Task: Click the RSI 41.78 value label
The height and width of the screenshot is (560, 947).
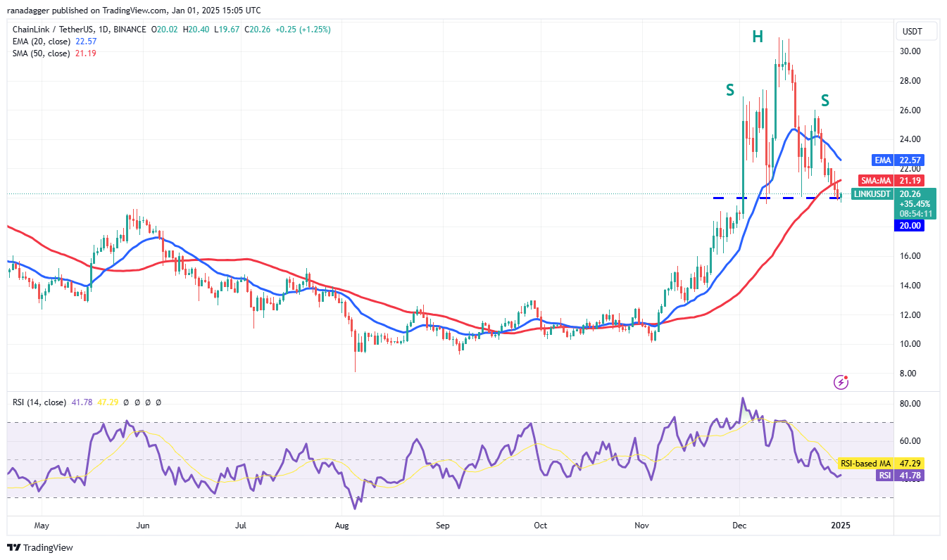Action: [898, 476]
